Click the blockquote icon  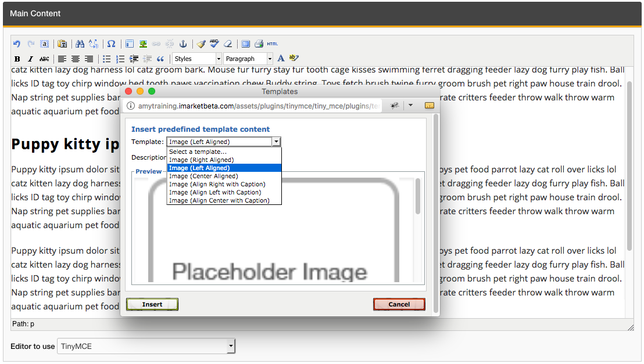pyautogui.click(x=160, y=59)
